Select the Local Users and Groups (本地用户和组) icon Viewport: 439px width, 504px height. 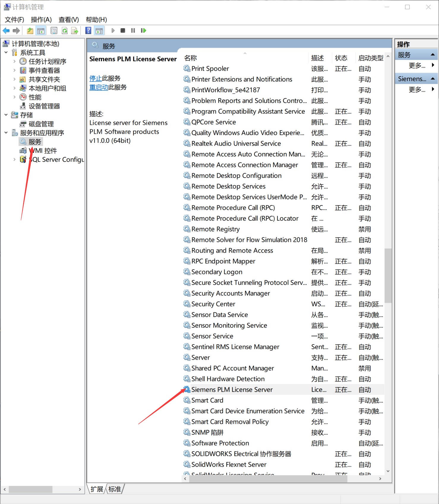23,88
